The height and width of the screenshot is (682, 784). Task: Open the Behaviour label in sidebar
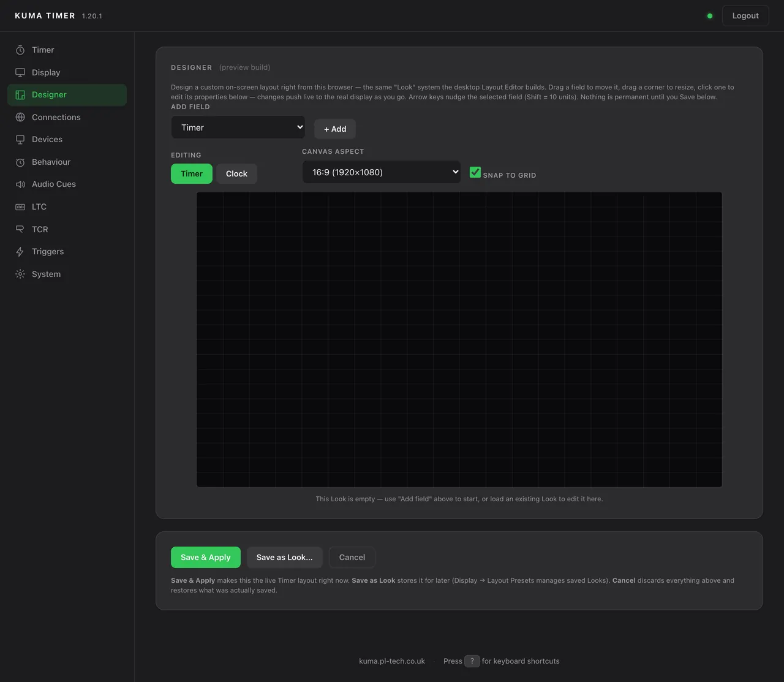tap(51, 162)
